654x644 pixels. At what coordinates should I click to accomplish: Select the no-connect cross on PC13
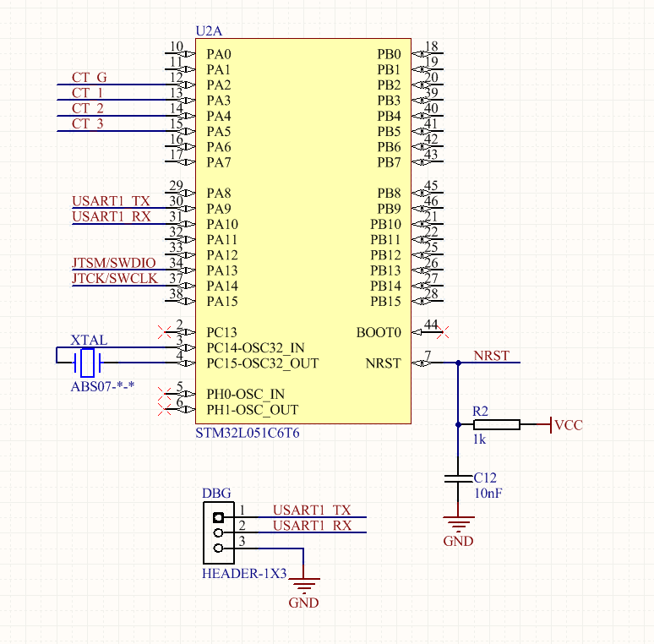coord(164,332)
